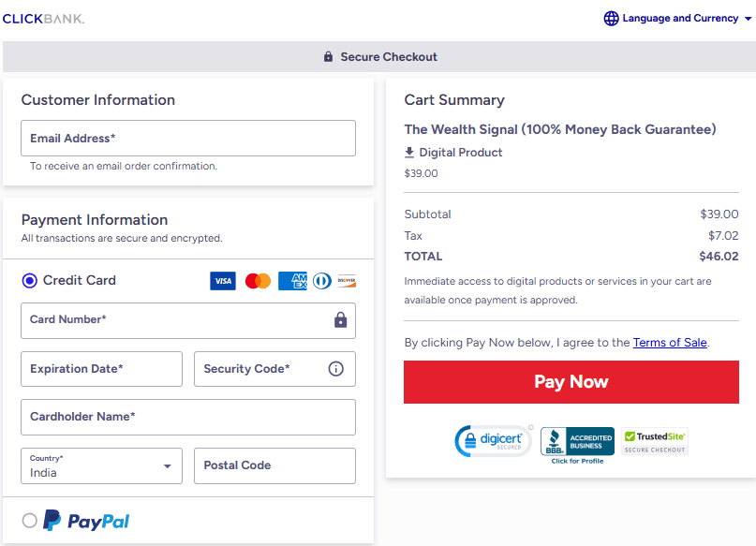Click the globe icon near Language and Currency
The image size is (756, 546).
(x=612, y=18)
